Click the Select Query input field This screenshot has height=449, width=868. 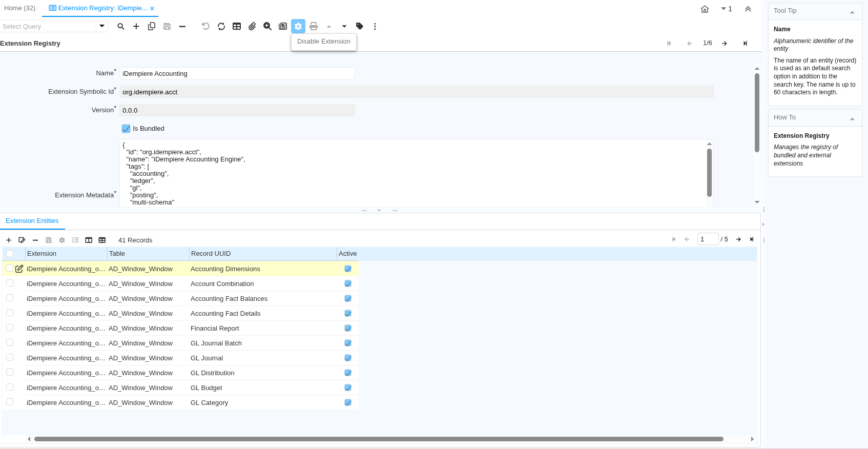tap(48, 26)
